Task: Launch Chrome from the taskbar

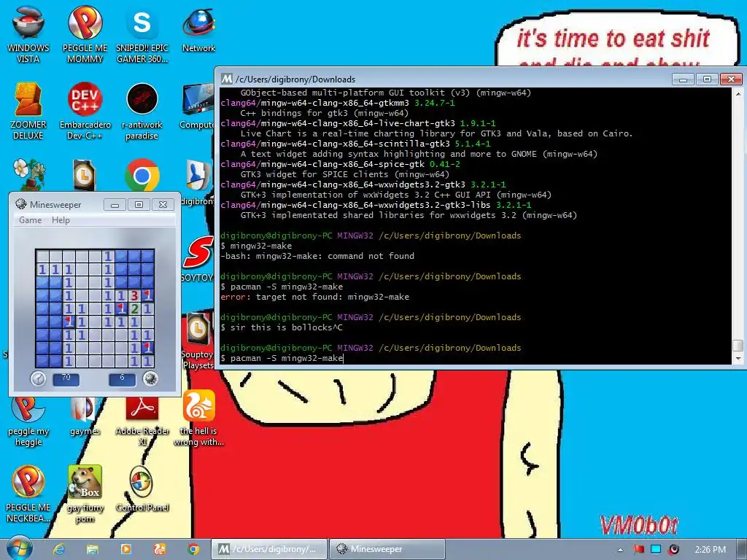Action: coord(193,549)
